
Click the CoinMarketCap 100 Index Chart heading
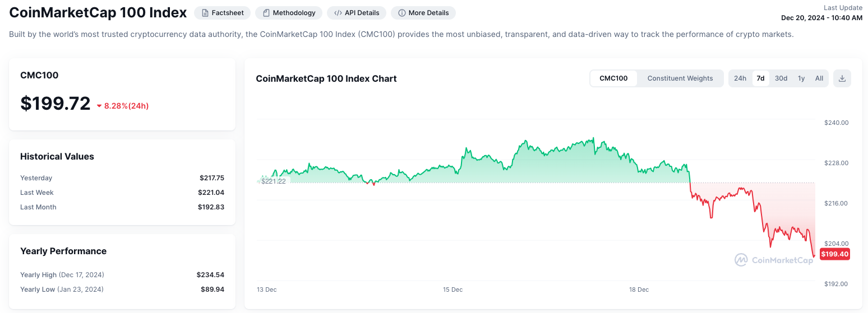pos(326,78)
